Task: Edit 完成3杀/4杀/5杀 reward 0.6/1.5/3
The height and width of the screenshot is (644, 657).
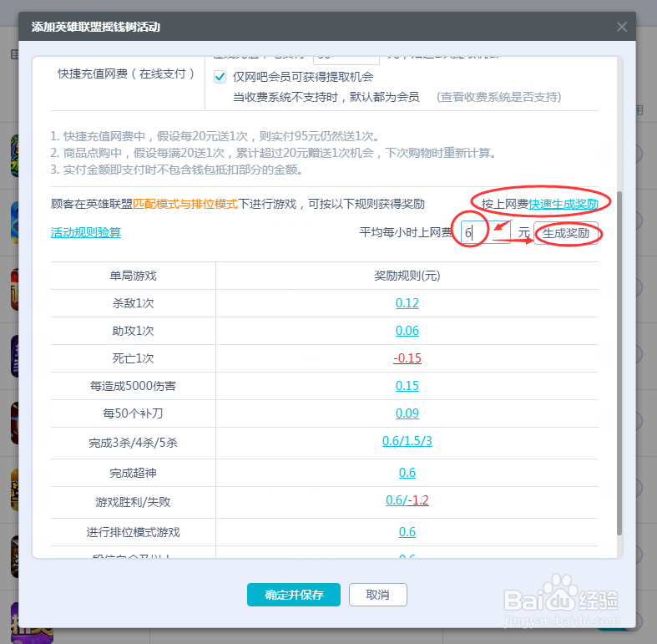Action: pos(407,441)
